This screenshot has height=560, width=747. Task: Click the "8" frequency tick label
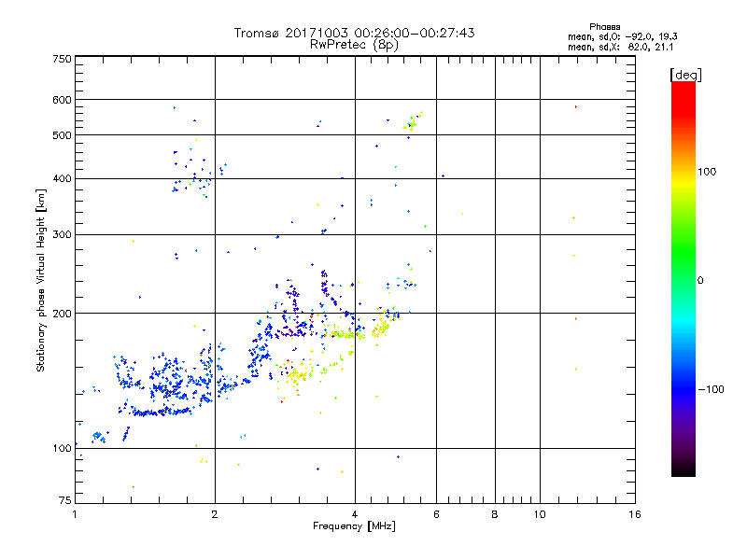point(495,514)
